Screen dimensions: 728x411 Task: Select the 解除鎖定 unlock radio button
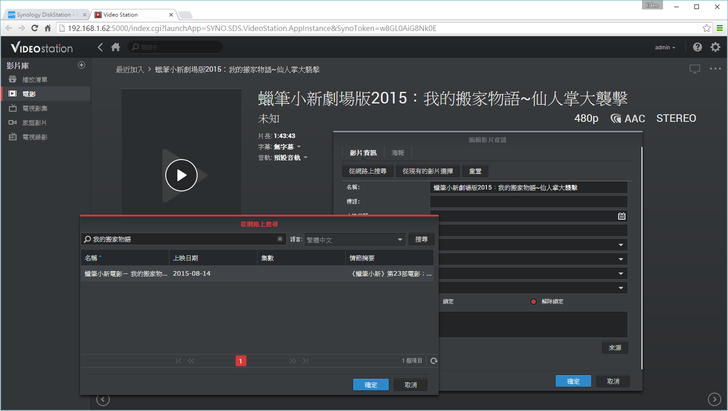(x=534, y=301)
